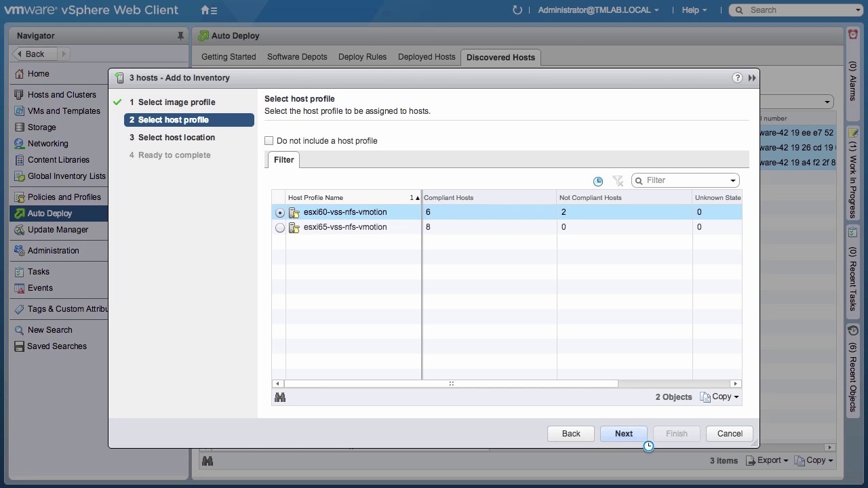Open the Copy dropdown in wizard grid

(719, 397)
